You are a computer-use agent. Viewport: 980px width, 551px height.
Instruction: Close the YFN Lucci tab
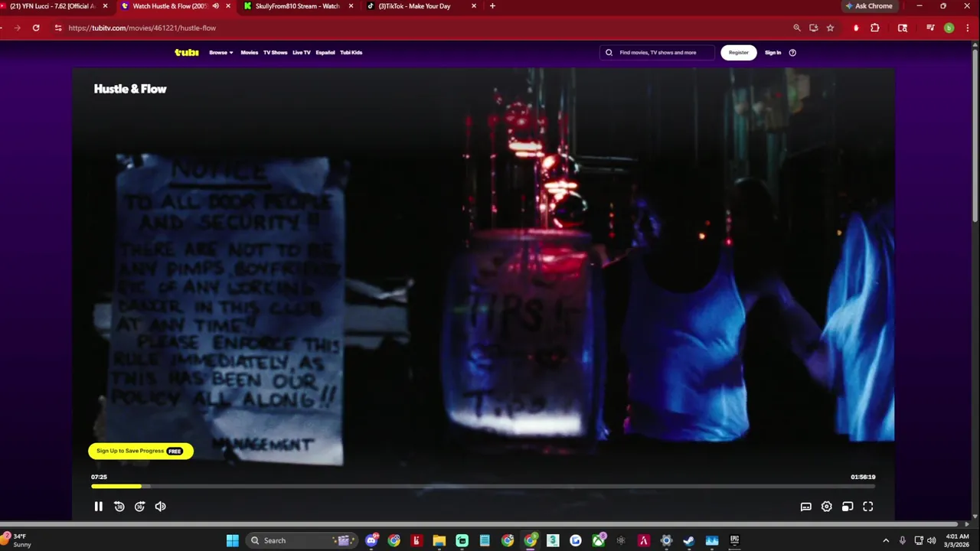click(x=105, y=6)
